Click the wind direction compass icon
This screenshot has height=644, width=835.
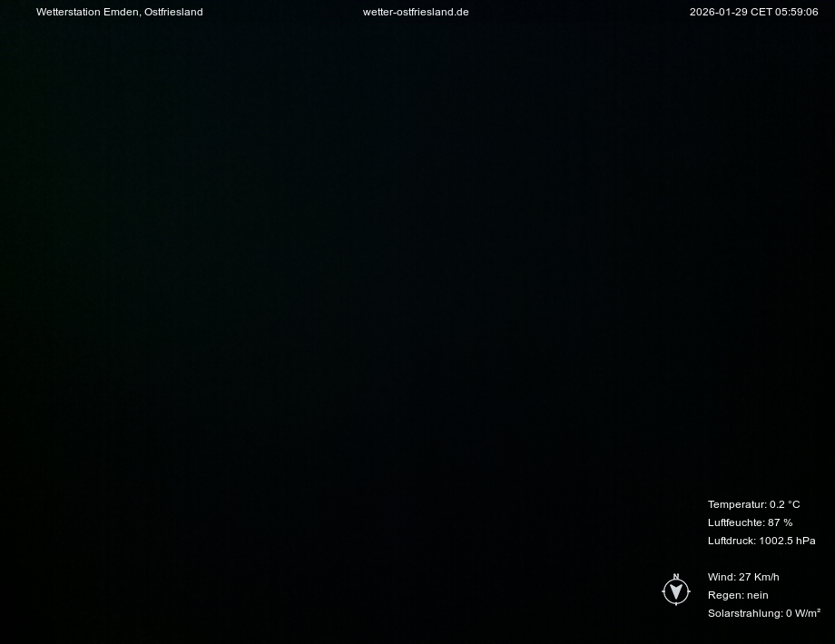675,591
